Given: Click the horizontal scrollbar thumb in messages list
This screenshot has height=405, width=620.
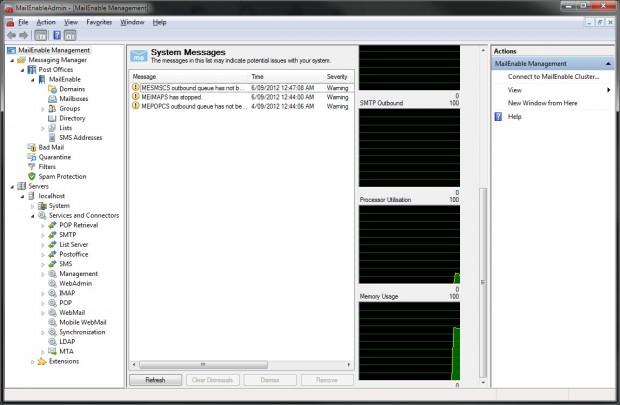Looking at the screenshot, I should pos(203,364).
